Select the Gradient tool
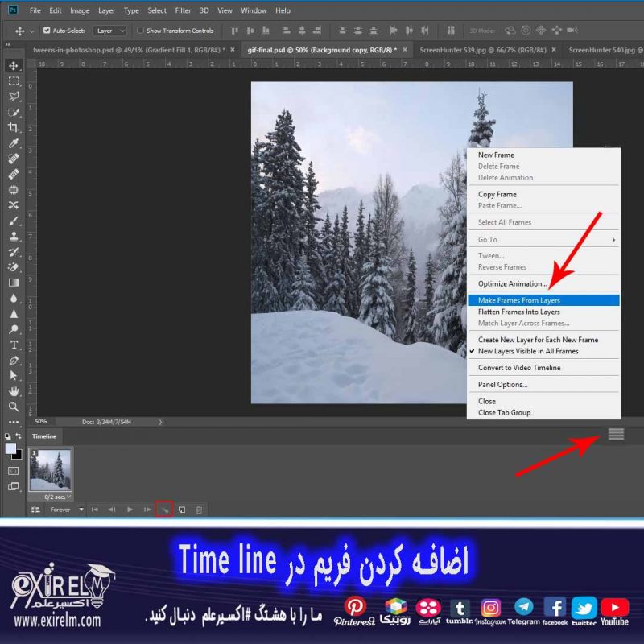The image size is (644, 644). tap(14, 283)
